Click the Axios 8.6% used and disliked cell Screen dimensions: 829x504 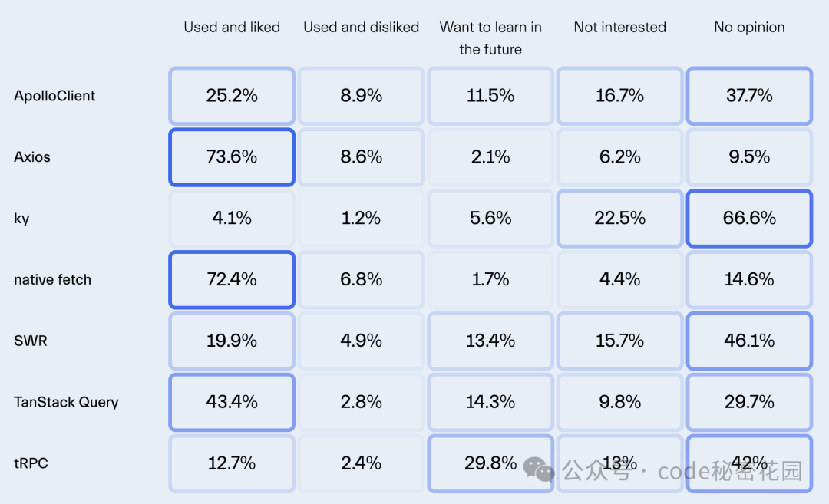pos(361,157)
